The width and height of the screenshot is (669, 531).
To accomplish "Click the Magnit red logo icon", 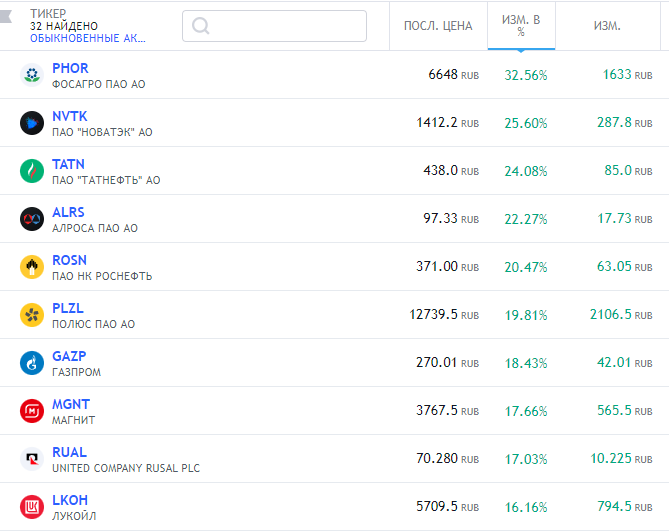I will [x=32, y=411].
